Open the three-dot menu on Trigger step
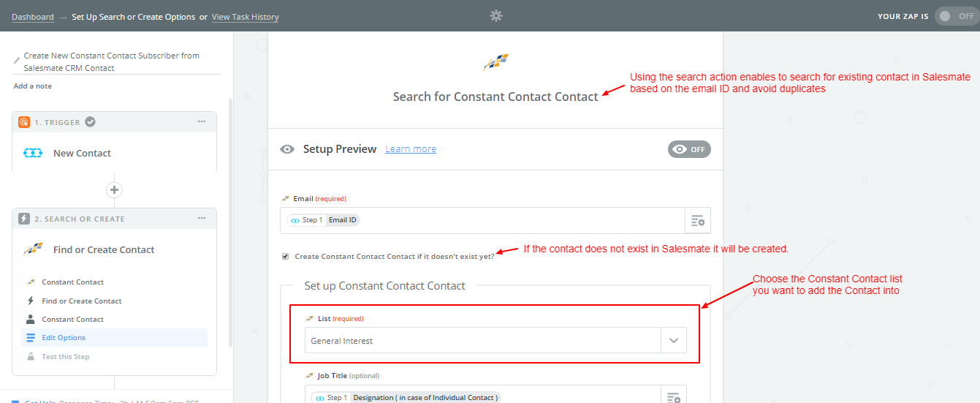Screen dimensions: 980x403 (202, 122)
